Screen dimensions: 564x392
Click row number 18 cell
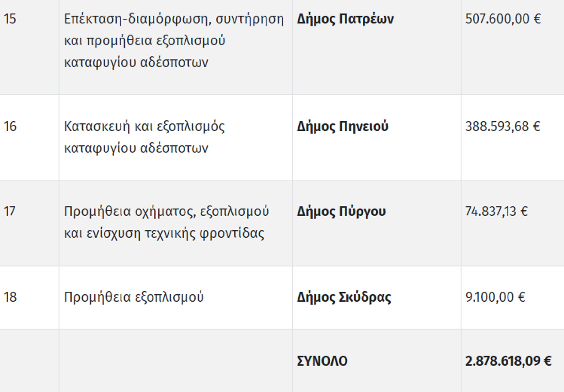(29, 298)
